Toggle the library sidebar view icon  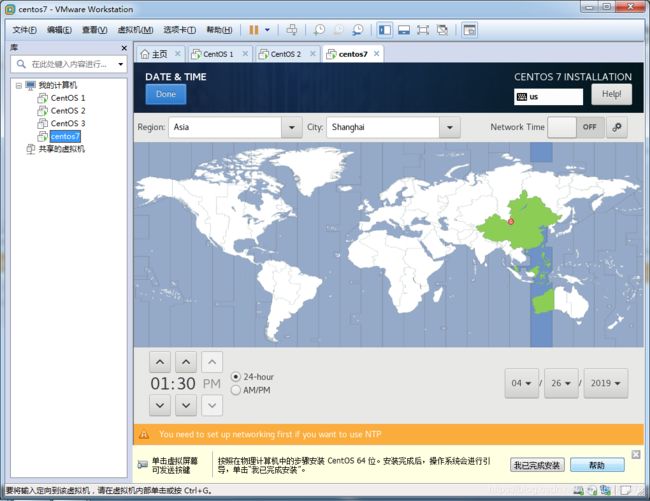(385, 30)
